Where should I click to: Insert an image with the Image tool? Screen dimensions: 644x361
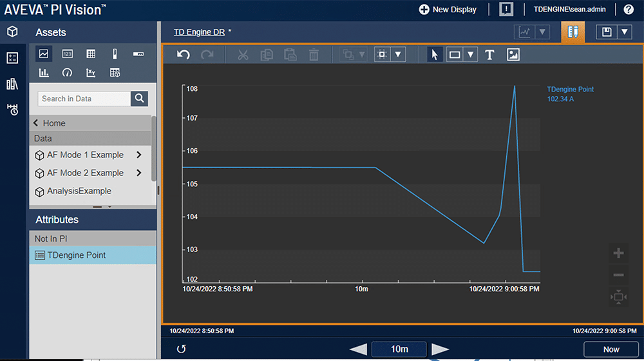click(x=513, y=55)
